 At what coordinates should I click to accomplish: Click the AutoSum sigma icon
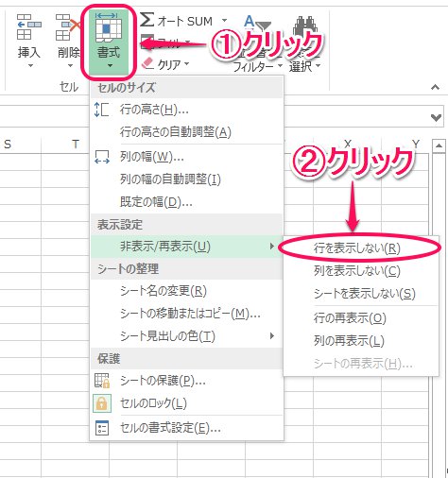tap(146, 20)
